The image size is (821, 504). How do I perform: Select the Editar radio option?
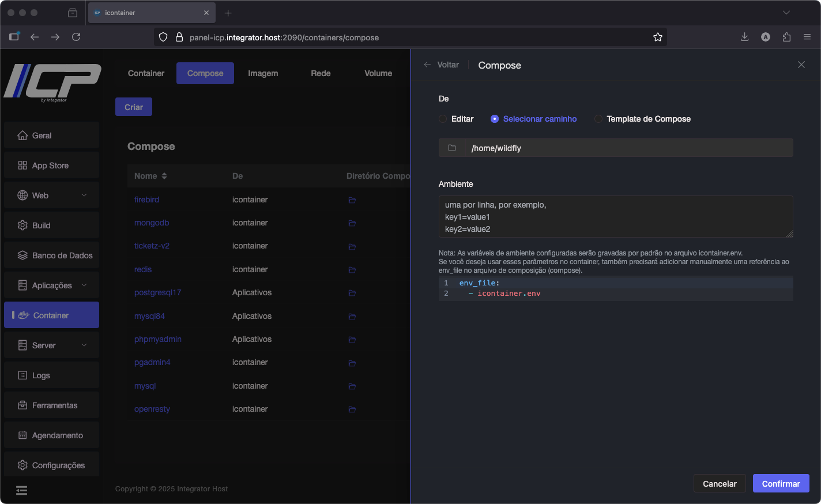click(443, 119)
